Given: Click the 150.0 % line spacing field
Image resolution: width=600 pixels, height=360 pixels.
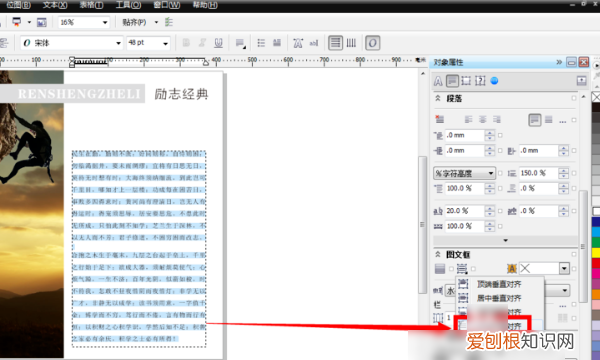Looking at the screenshot, I should point(539,173).
